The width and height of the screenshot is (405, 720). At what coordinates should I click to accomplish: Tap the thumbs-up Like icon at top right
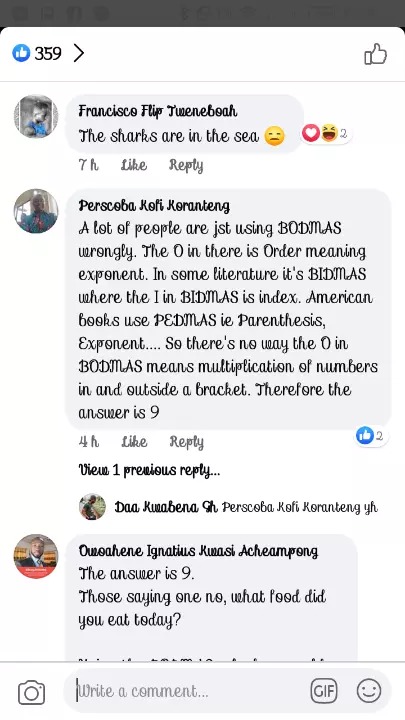tap(376, 55)
